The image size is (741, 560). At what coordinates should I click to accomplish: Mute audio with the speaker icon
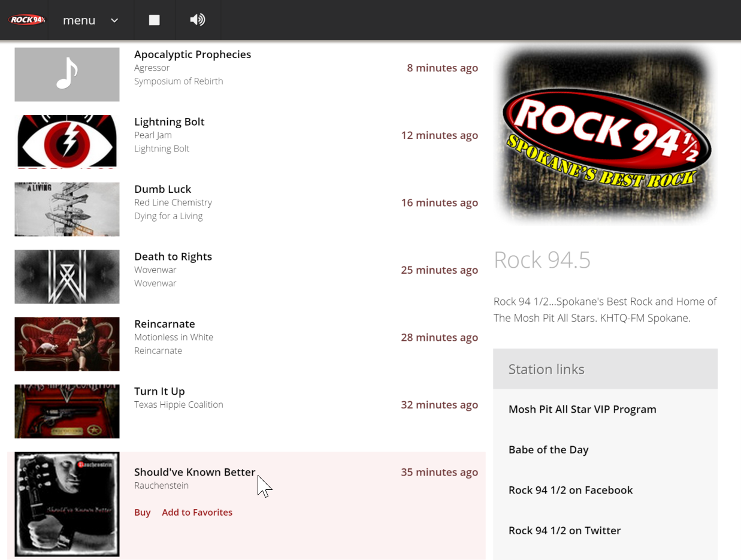point(197,20)
